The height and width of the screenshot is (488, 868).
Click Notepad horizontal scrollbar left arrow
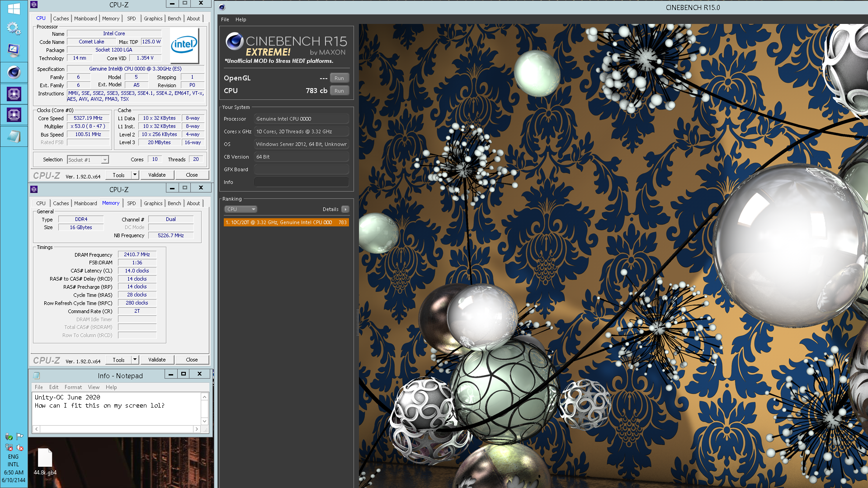(37, 429)
